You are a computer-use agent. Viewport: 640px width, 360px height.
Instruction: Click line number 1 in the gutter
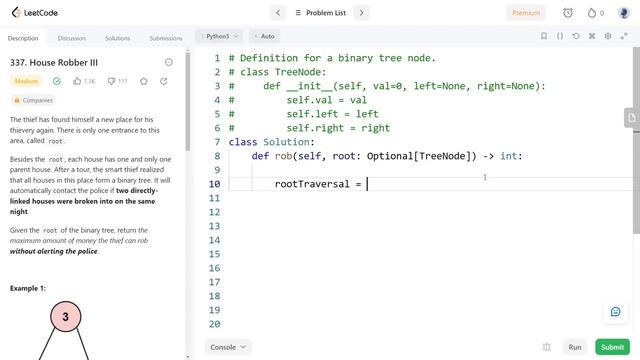[x=217, y=58]
